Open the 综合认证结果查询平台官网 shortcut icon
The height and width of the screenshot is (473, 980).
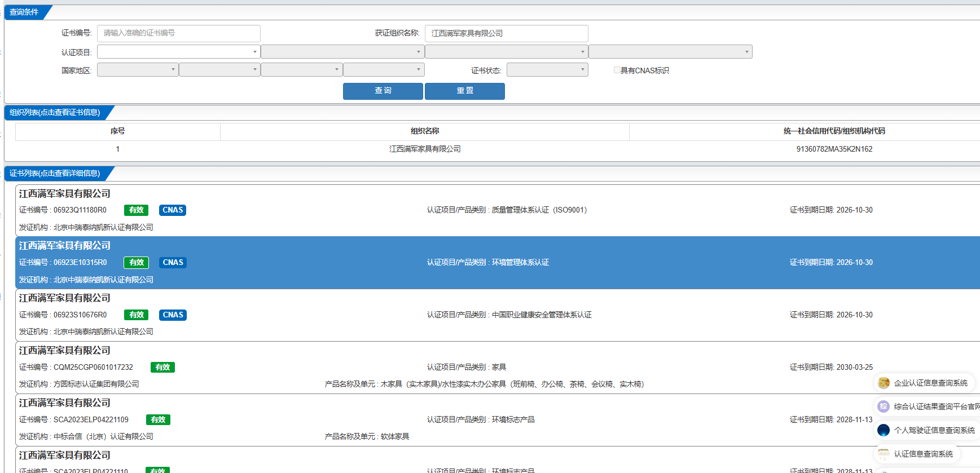pyautogui.click(x=884, y=406)
